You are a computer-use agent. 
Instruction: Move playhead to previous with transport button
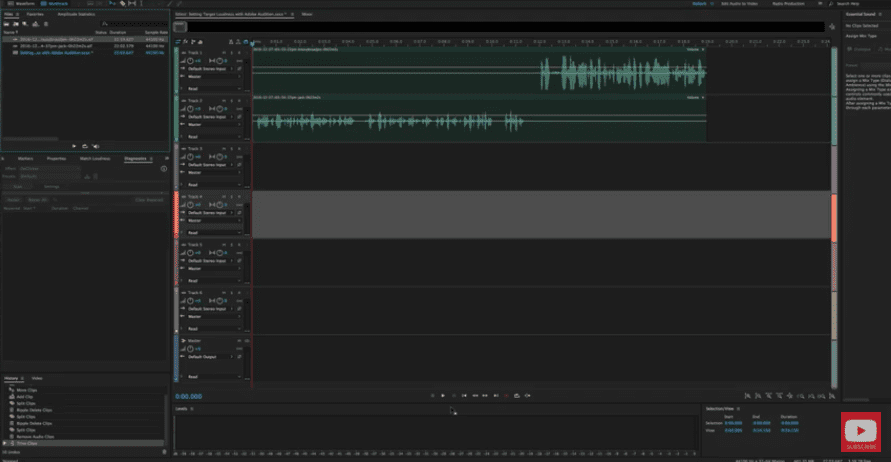click(x=464, y=396)
